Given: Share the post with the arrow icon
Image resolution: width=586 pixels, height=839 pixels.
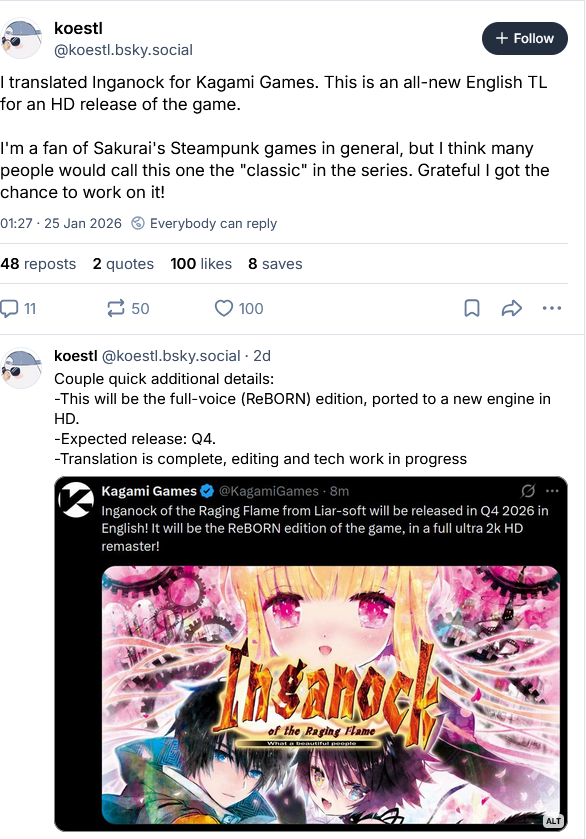Looking at the screenshot, I should coord(512,308).
